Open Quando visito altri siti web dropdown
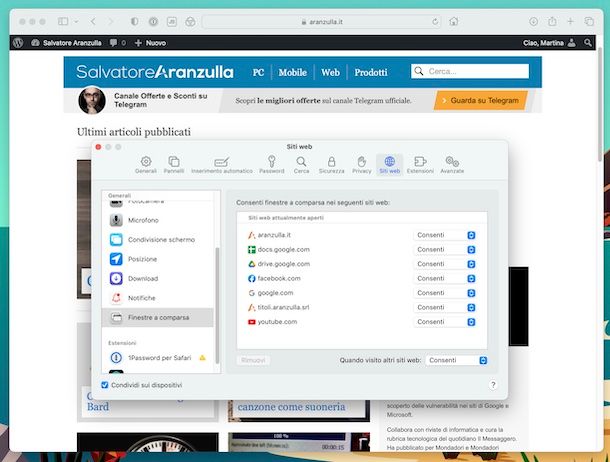This screenshot has width=610, height=462. [456, 360]
